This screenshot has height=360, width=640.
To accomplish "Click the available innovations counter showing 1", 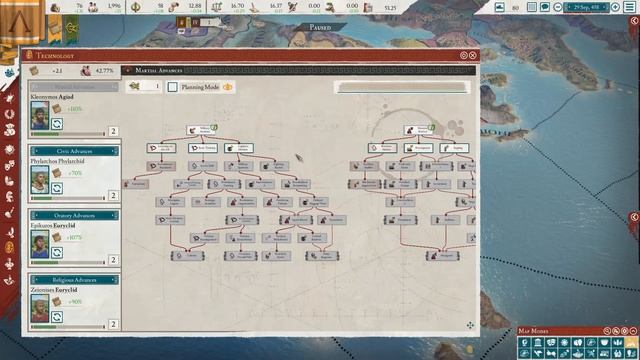I will pos(144,87).
